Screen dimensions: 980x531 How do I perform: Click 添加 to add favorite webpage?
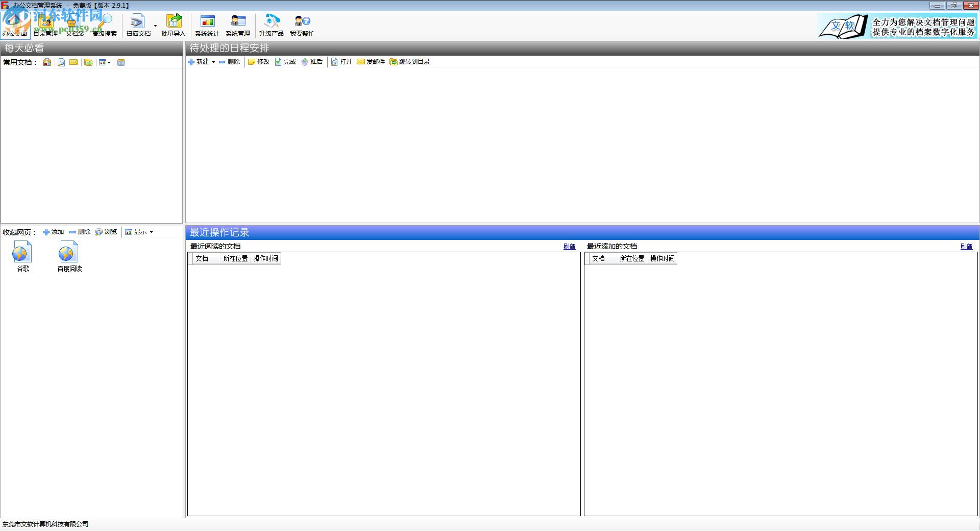coord(54,232)
